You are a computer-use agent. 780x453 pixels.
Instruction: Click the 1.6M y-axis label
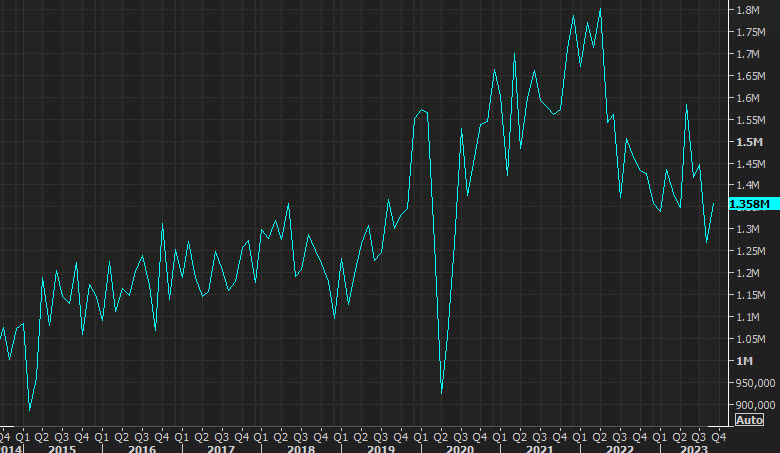[x=748, y=98]
